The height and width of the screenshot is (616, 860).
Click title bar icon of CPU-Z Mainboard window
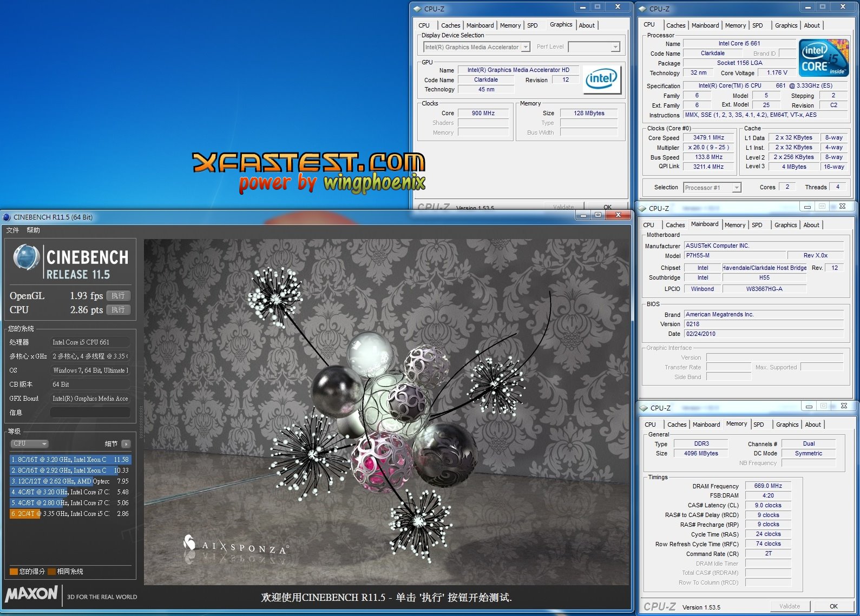(642, 208)
